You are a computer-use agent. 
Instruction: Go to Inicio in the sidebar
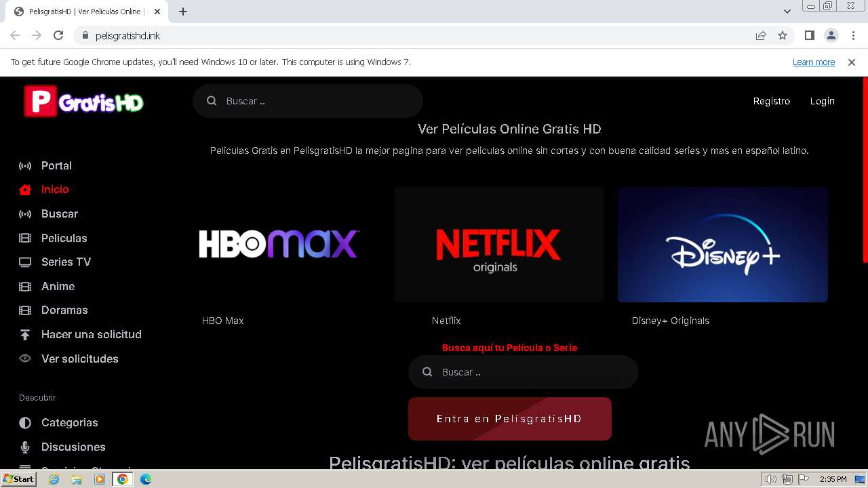tap(55, 190)
